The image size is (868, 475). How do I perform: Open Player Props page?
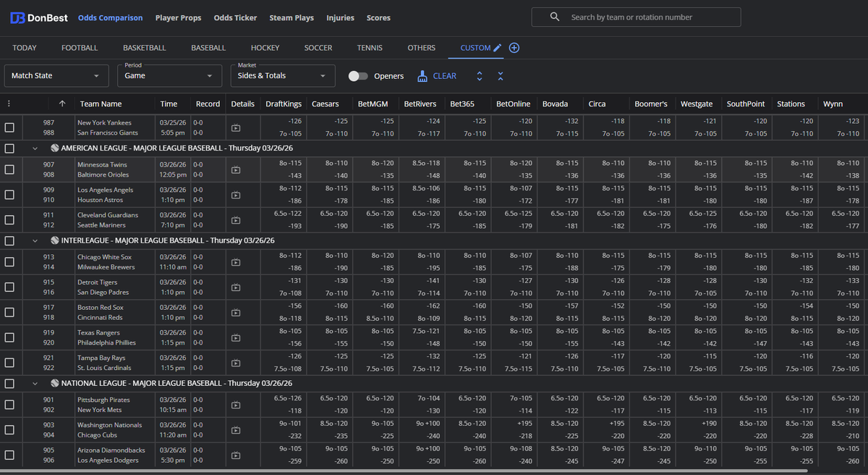[179, 18]
